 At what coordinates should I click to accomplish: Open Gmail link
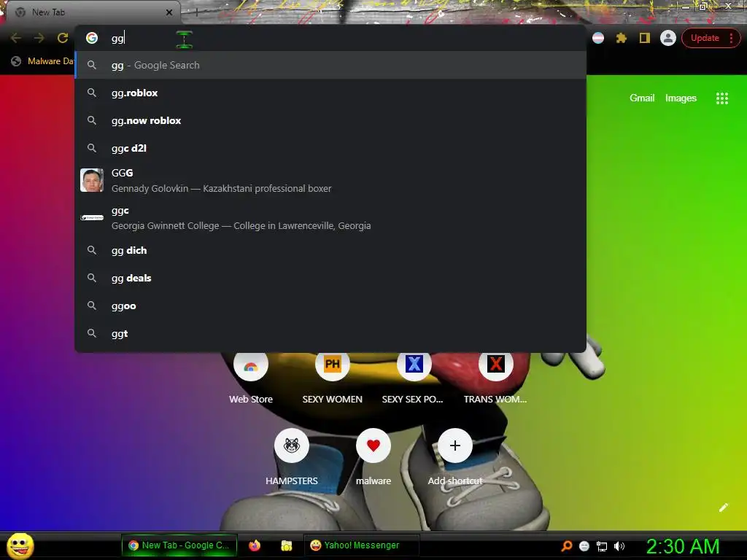pos(642,98)
